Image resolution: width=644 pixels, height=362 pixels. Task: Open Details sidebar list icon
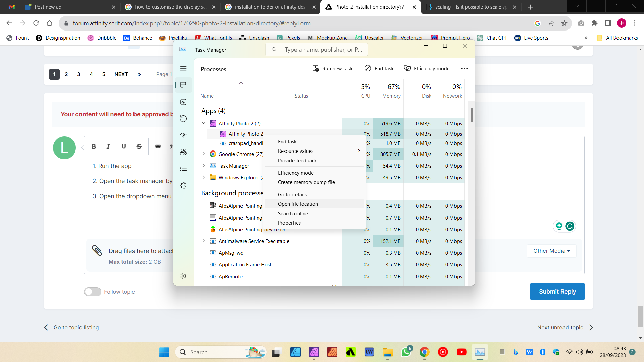pyautogui.click(x=183, y=169)
